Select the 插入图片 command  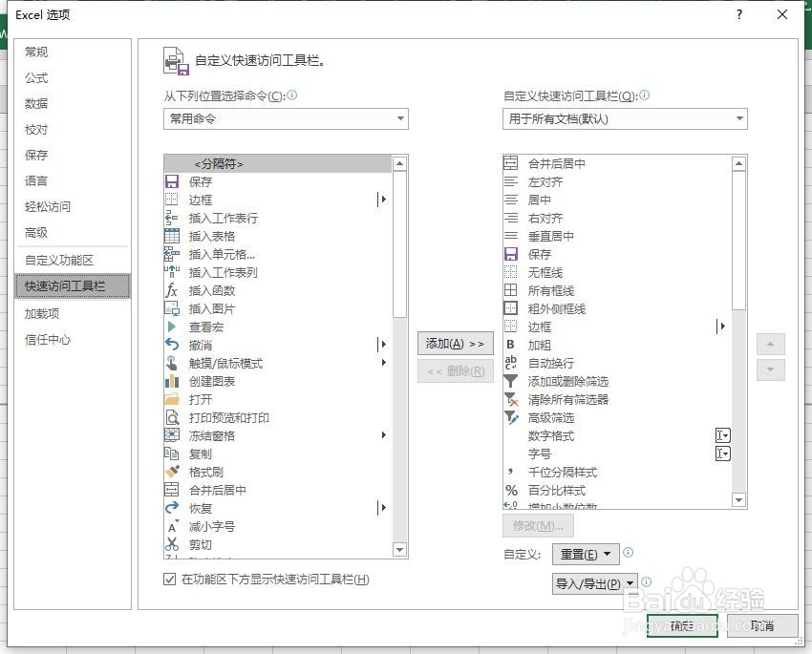pos(203,309)
